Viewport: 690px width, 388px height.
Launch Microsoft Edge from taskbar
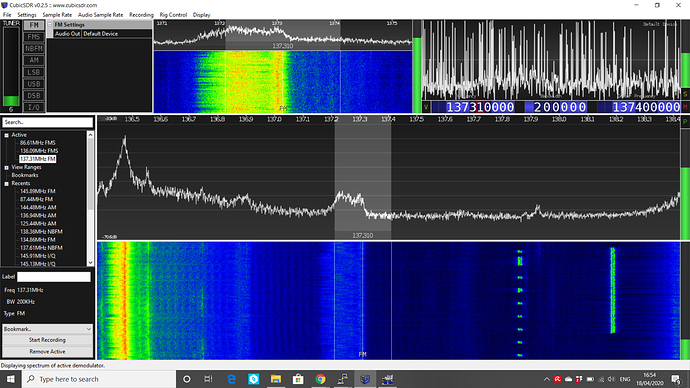tap(231, 379)
